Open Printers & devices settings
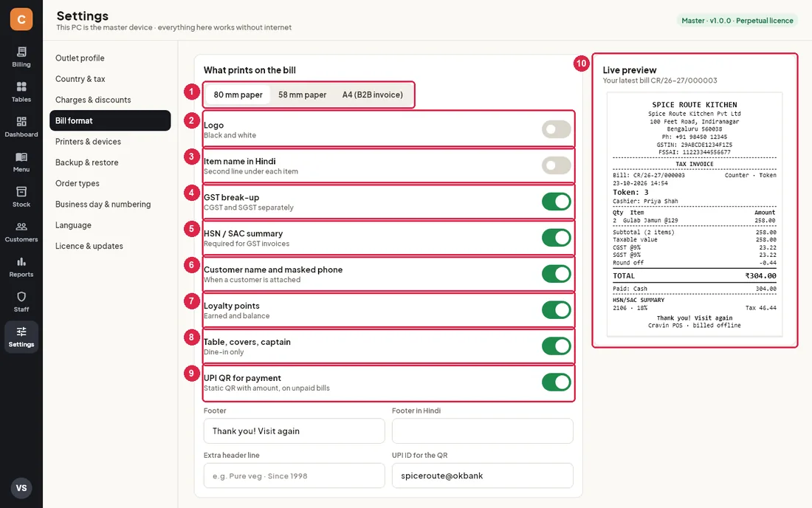 click(110, 141)
